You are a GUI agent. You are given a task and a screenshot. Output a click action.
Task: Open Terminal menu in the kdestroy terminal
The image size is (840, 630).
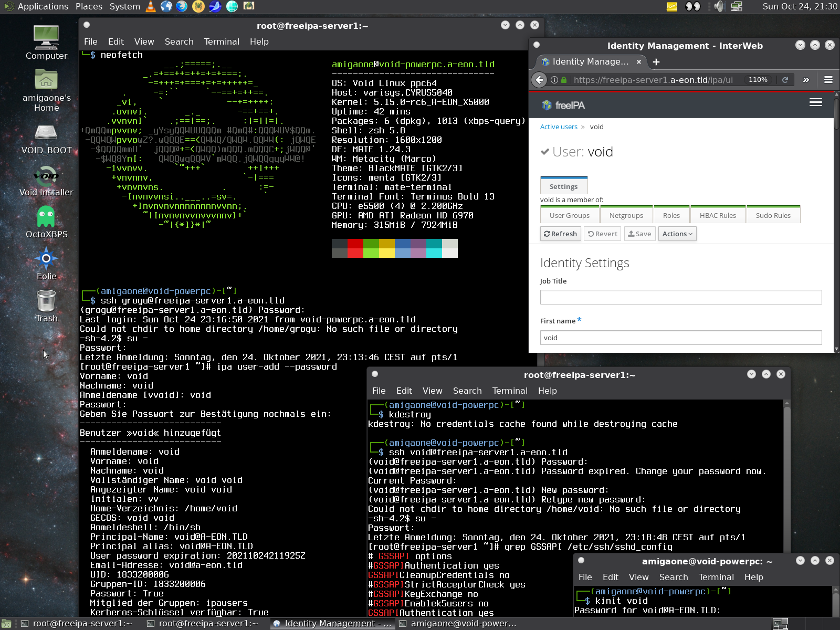(510, 391)
